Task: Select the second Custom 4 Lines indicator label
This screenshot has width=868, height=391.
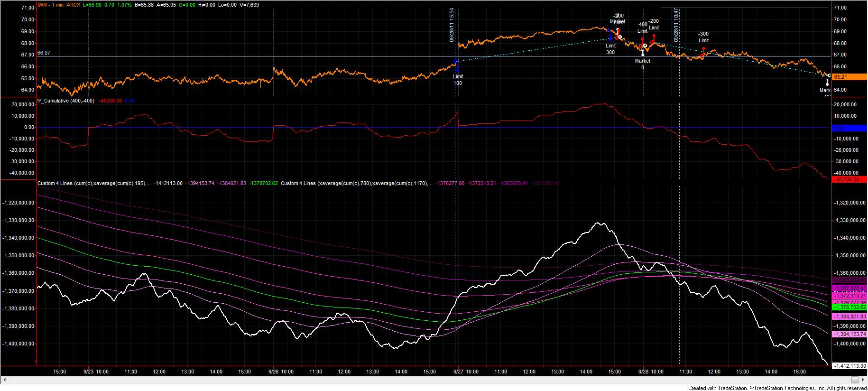Action: pyautogui.click(x=356, y=183)
